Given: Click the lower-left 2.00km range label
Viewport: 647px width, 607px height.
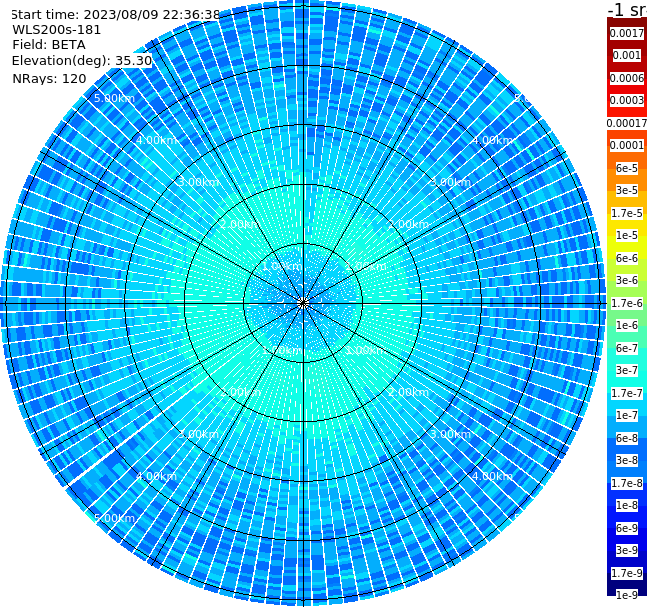Looking at the screenshot, I should (241, 392).
